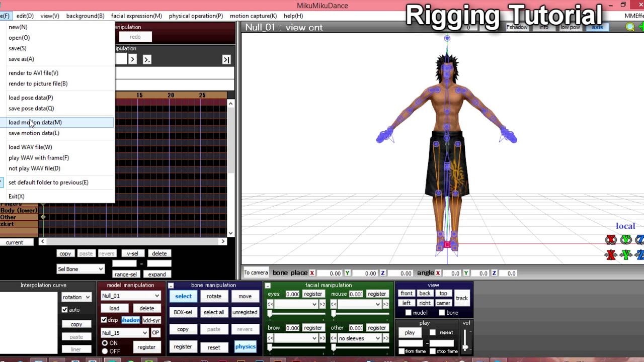Click the green Y rotation axis icon
The image size is (644, 362).
click(x=626, y=240)
